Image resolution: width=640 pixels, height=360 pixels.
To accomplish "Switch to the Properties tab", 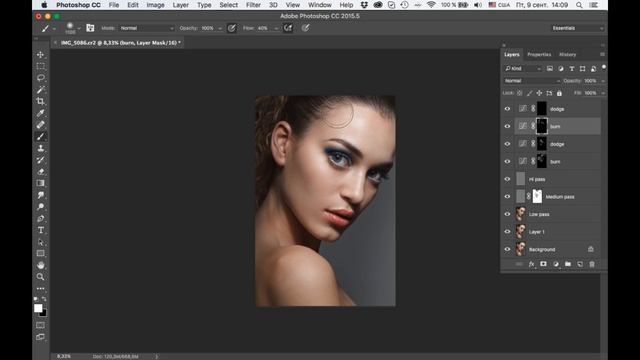I will (x=539, y=54).
